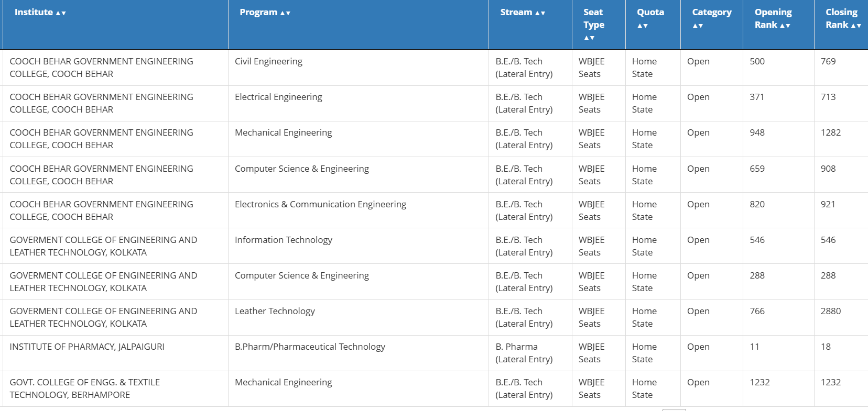Click the Institute header label
The height and width of the screenshot is (411, 868).
coord(34,12)
